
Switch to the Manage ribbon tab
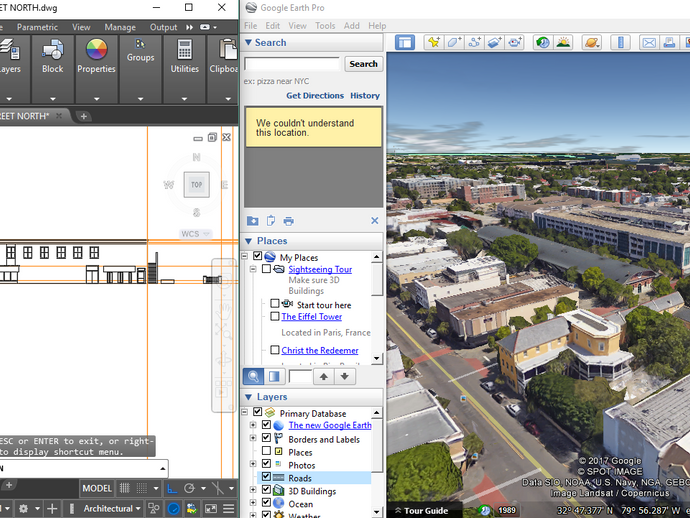[x=120, y=27]
